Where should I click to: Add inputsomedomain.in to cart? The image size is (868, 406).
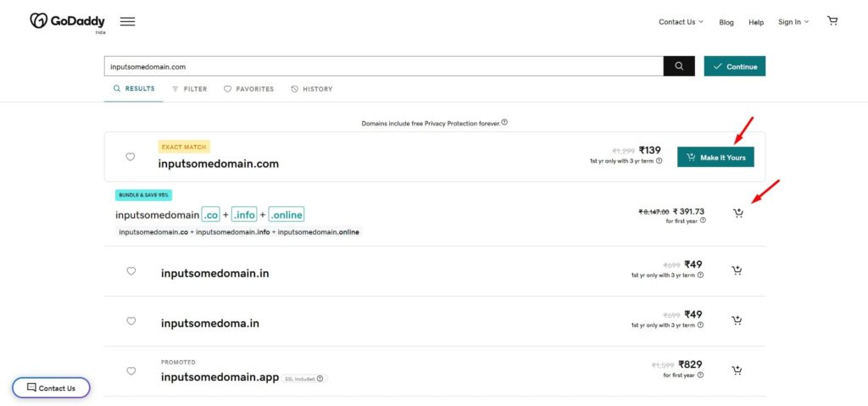737,270
